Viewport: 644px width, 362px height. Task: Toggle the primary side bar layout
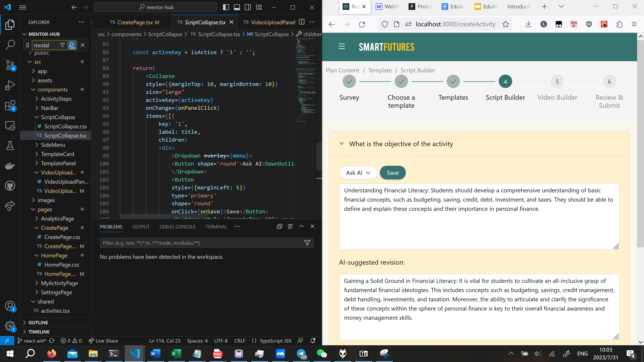(x=226, y=7)
